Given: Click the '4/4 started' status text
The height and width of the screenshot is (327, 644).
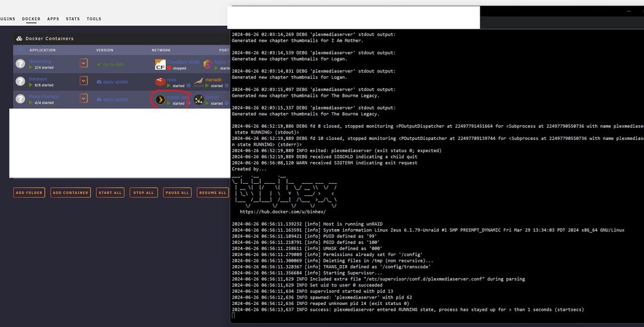Looking at the screenshot, I should pyautogui.click(x=44, y=103).
